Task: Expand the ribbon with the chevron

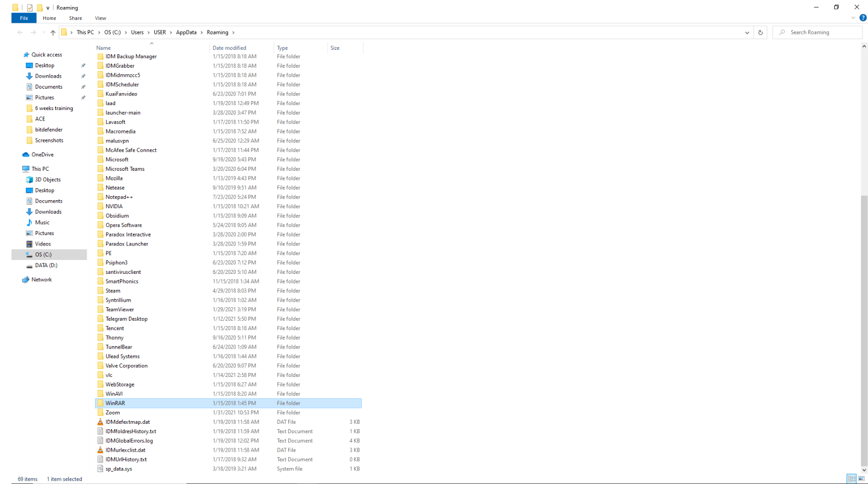Action: pyautogui.click(x=854, y=18)
